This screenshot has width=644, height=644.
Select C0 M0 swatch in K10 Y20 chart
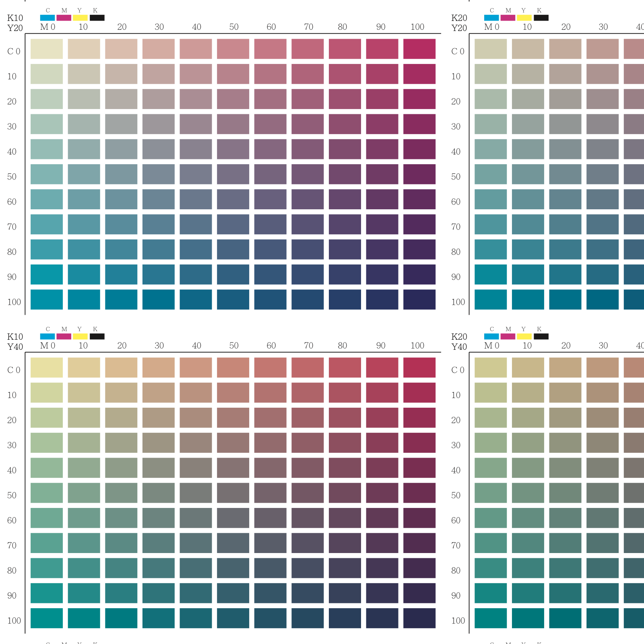tap(47, 49)
